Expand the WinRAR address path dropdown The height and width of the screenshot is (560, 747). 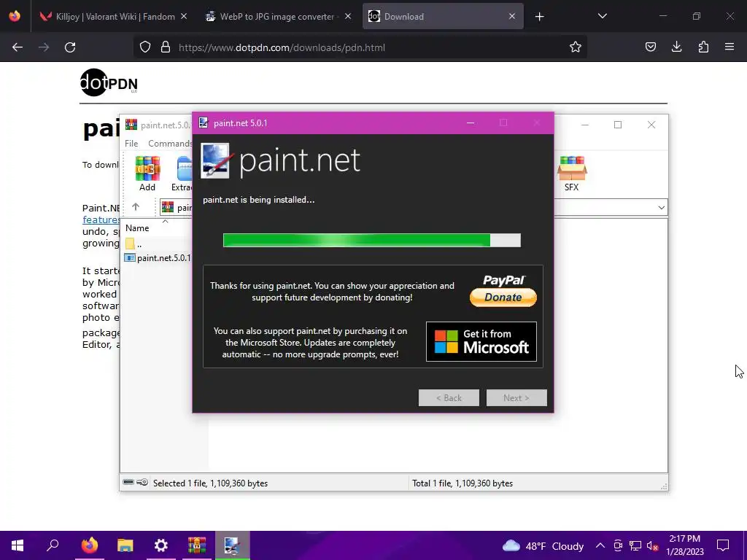pyautogui.click(x=661, y=208)
